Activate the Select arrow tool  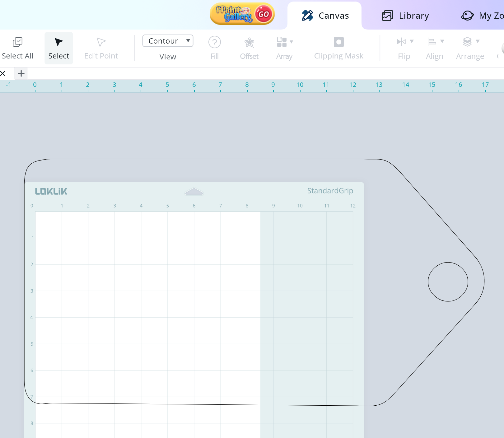pos(58,42)
